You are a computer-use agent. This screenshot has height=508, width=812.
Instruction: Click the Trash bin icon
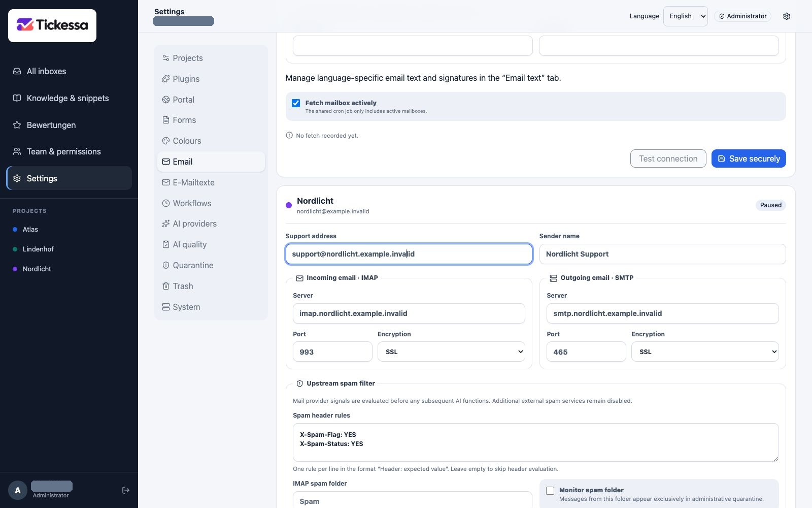[166, 286]
